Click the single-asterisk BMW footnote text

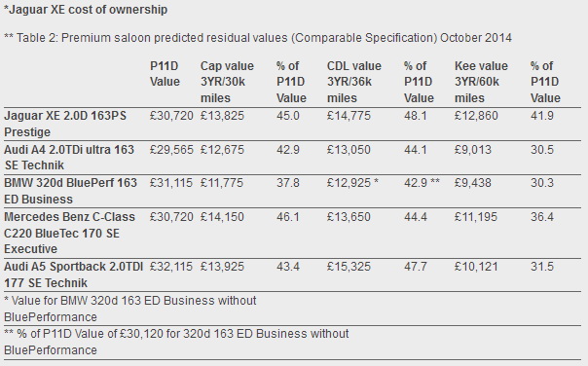(130, 309)
